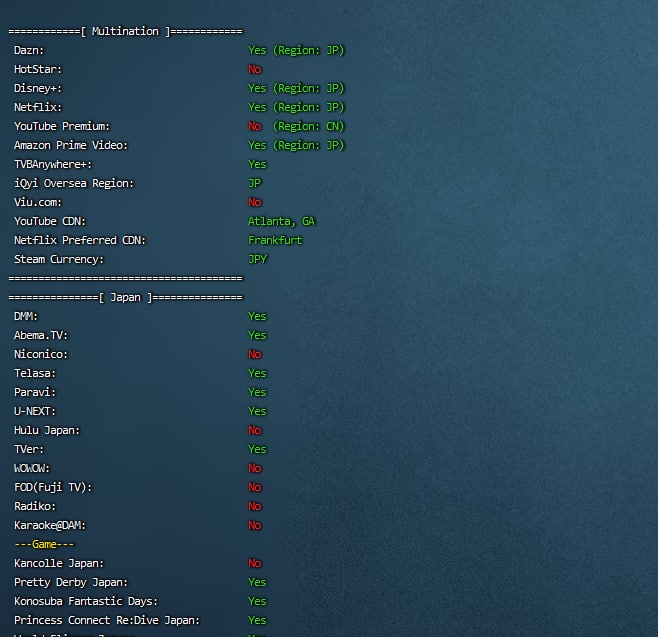658x637 pixels.
Task: Click the 'Princess Connect Re:Dive Japan:' label
Action: [x=107, y=620]
